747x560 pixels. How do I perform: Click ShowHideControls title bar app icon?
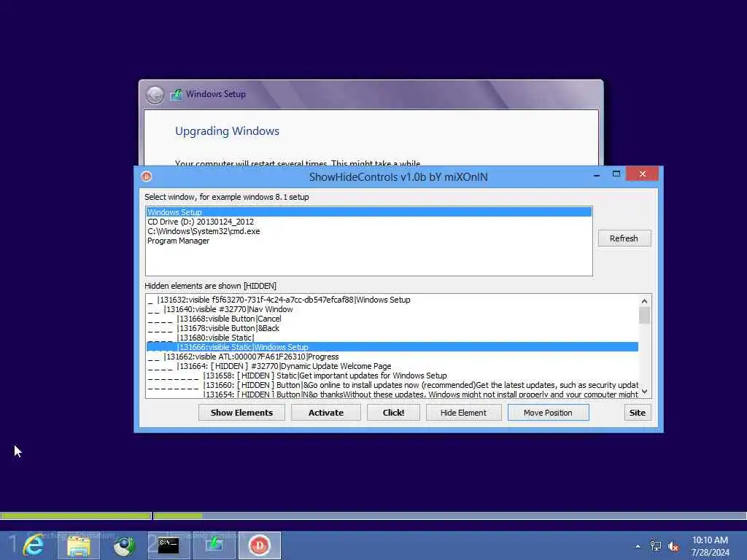pos(146,176)
